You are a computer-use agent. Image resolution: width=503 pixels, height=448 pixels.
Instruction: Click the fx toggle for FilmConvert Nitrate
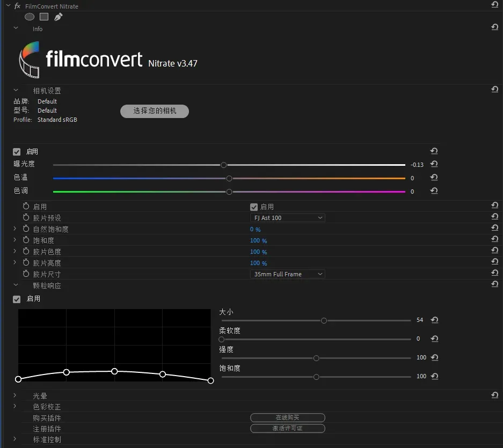pyautogui.click(x=17, y=6)
